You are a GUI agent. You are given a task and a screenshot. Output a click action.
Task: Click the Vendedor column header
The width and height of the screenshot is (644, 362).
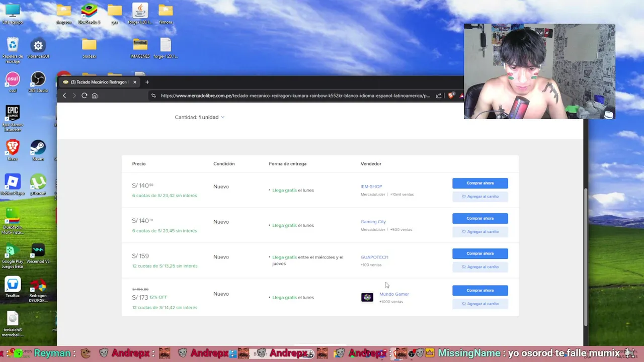(x=371, y=163)
